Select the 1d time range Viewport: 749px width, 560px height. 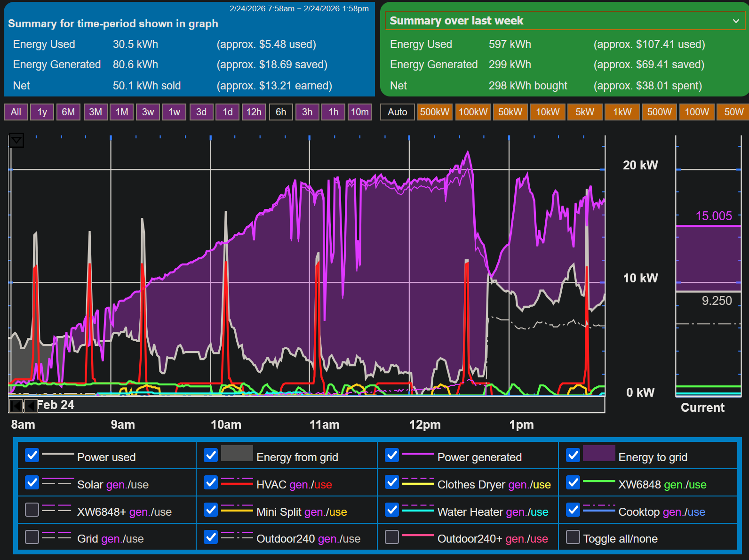pos(228,112)
